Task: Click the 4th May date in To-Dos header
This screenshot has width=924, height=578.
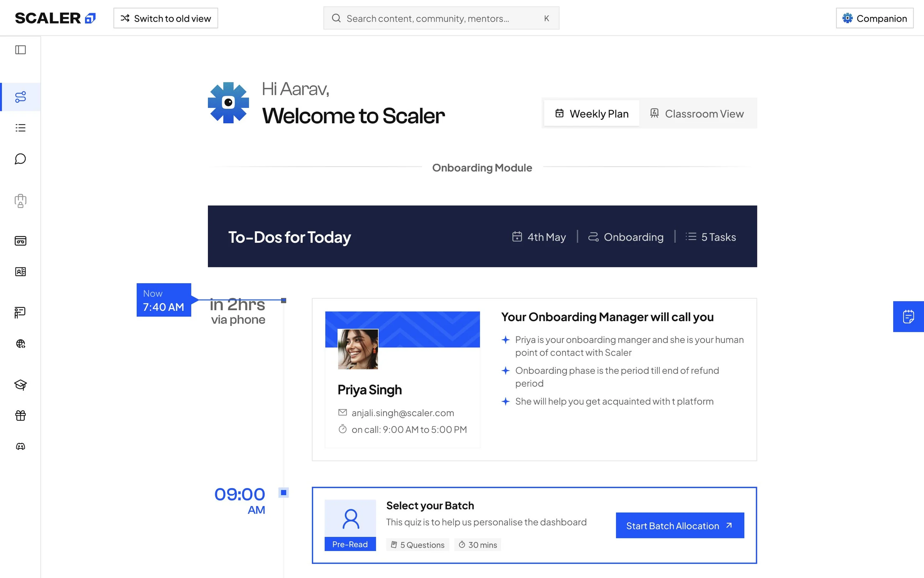Action: pyautogui.click(x=539, y=237)
